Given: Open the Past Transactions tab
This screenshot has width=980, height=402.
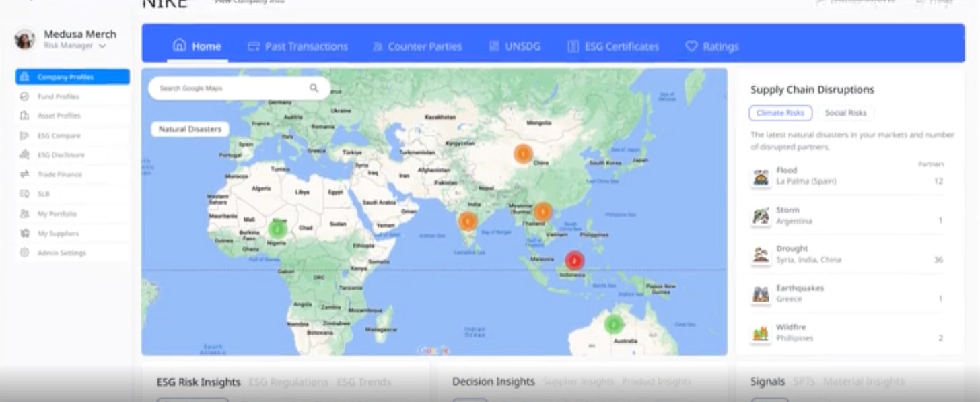Looking at the screenshot, I should click(297, 46).
